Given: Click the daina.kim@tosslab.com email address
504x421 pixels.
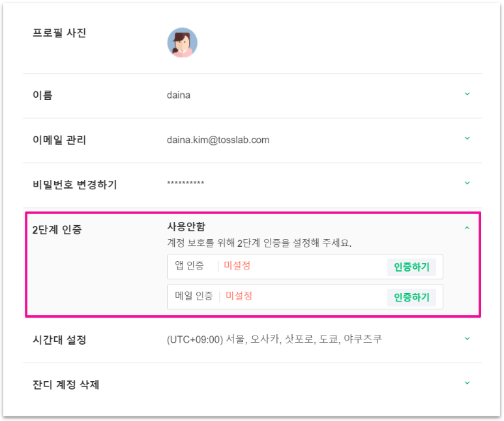Looking at the screenshot, I should (218, 140).
